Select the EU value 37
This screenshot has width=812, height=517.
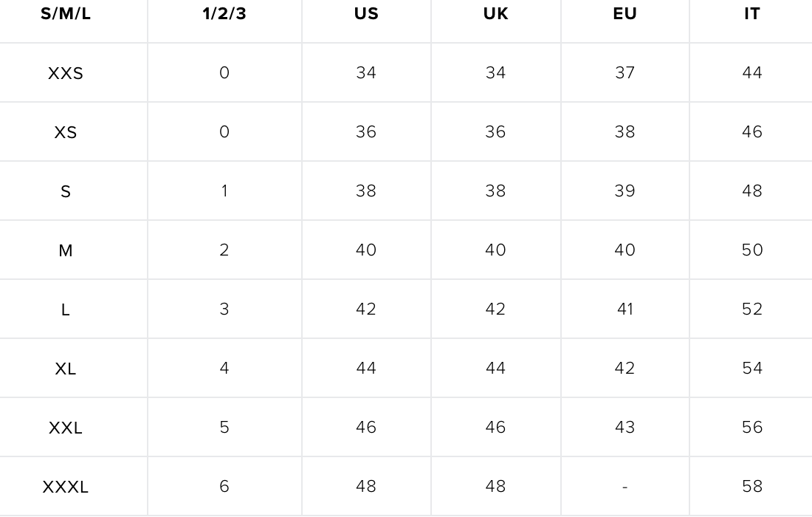point(625,72)
